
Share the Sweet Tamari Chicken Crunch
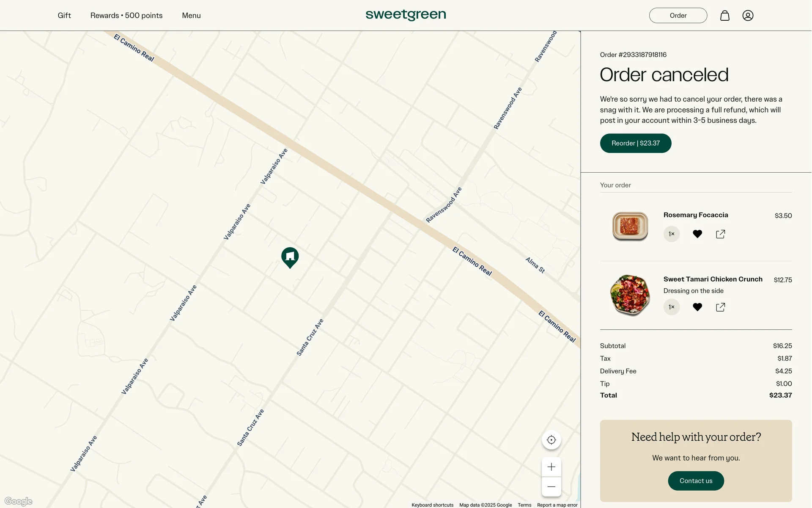(720, 307)
